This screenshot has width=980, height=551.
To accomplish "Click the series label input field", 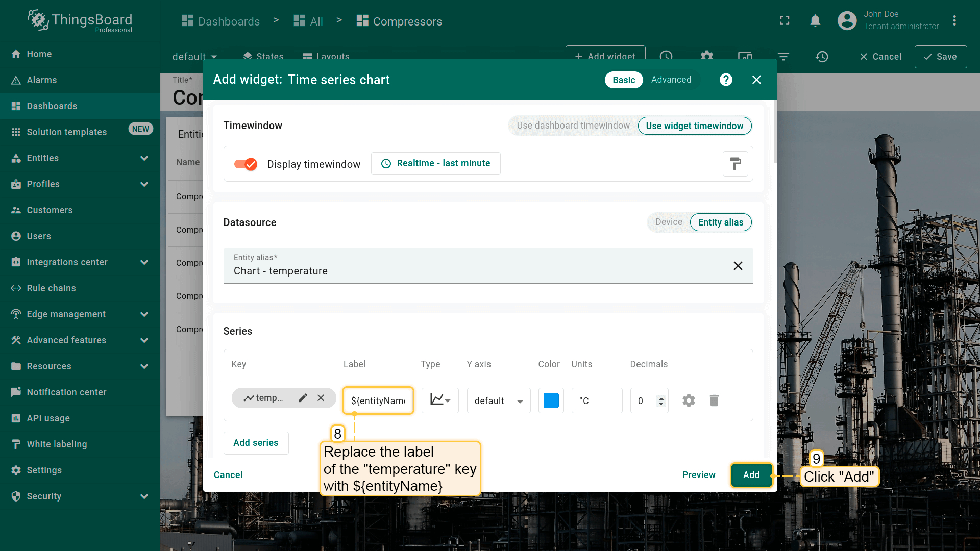I will point(378,400).
